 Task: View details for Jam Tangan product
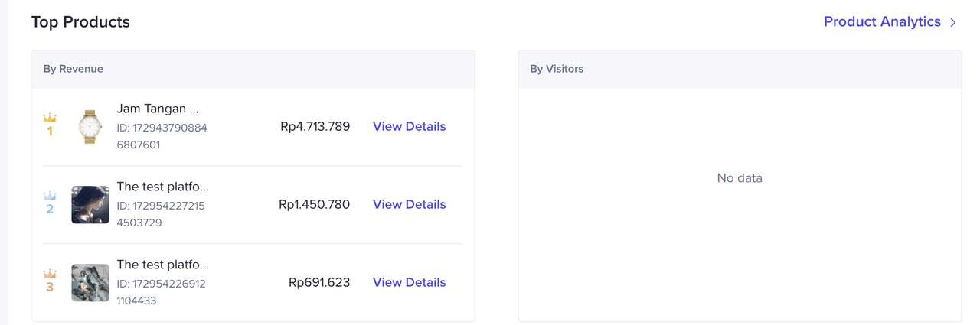[x=409, y=127]
